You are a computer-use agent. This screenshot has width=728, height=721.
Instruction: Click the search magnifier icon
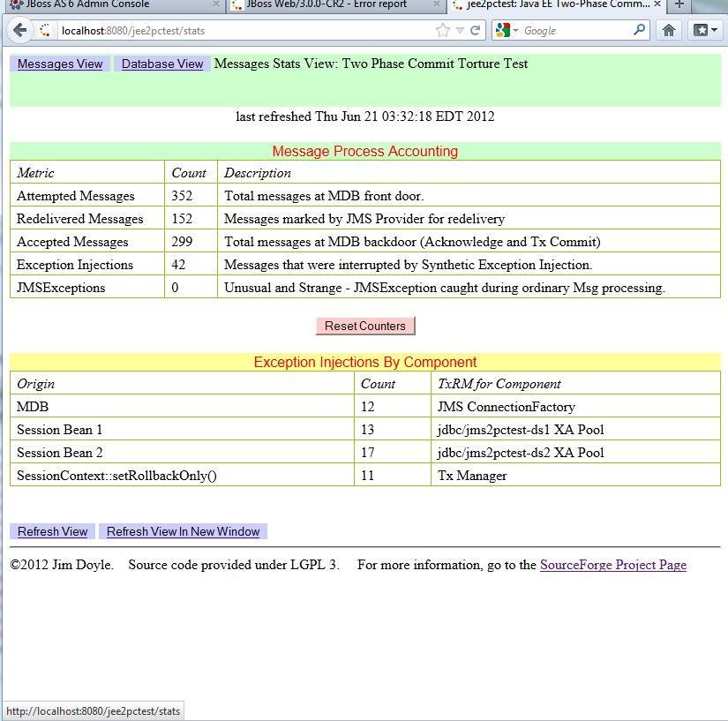tap(637, 29)
